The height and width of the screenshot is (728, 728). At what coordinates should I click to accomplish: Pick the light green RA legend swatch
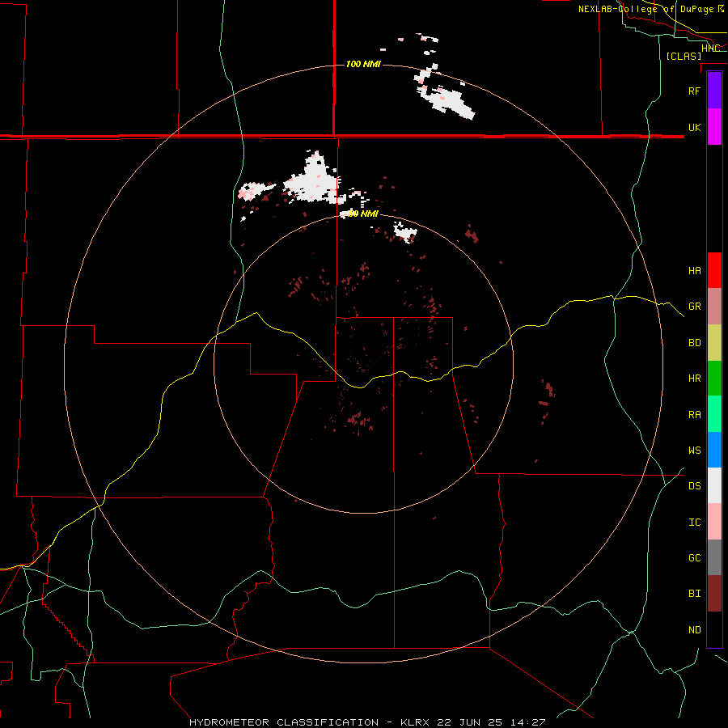714,414
